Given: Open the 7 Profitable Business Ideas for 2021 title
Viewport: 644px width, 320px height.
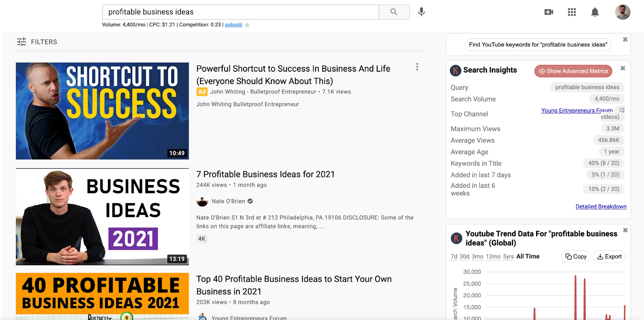Looking at the screenshot, I should pos(266,174).
